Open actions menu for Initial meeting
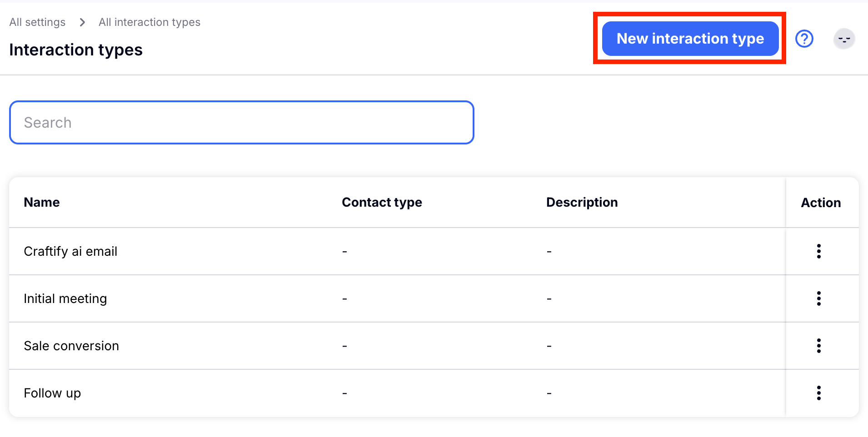868x437 pixels. click(818, 298)
